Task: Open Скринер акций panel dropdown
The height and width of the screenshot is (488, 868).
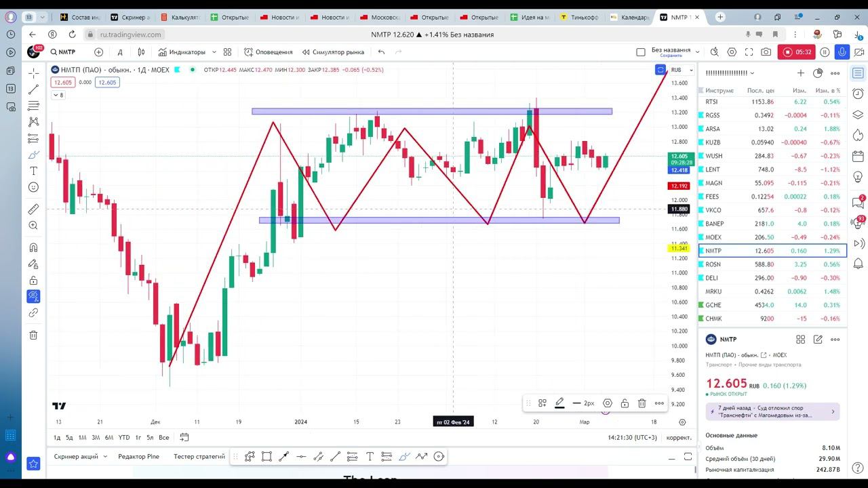Action: click(81, 456)
